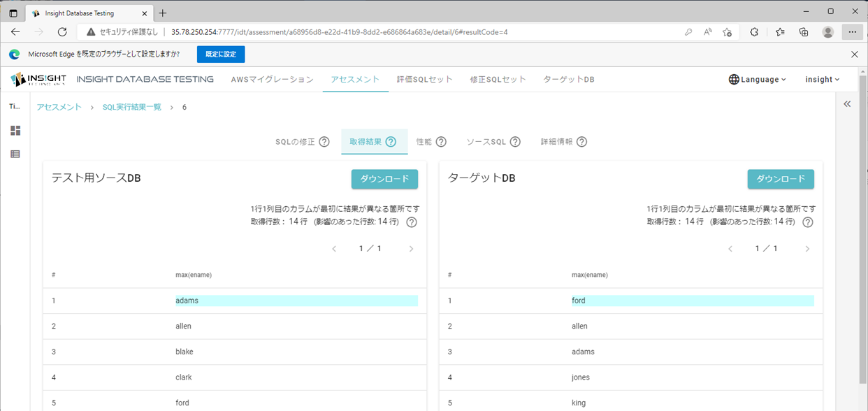
Task: Click help icon next to 詳細情報
Action: [x=581, y=142]
